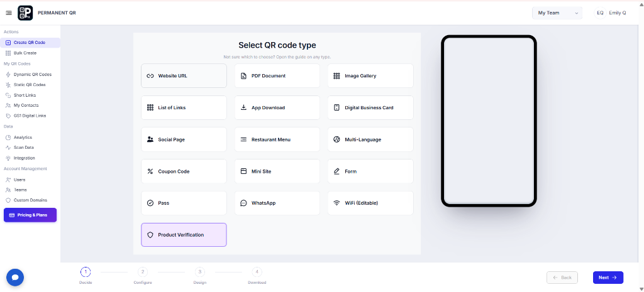Click the percent icon on Coupon Code card
This screenshot has height=292, width=644.
click(150, 171)
